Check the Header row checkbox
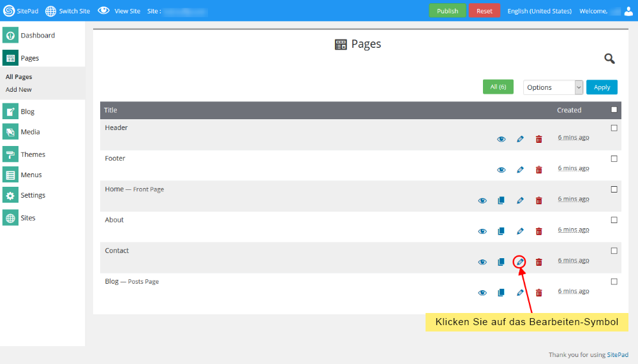Screen dimensions: 638x364 [x=614, y=127]
